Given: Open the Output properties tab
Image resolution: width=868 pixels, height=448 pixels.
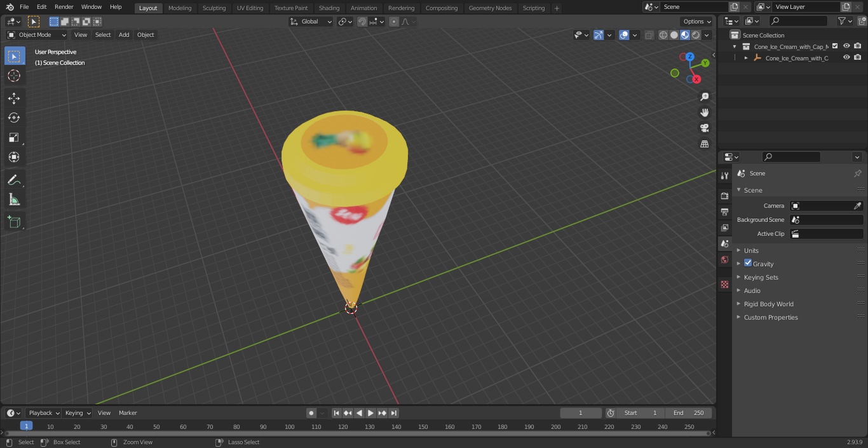Looking at the screenshot, I should [x=724, y=212].
